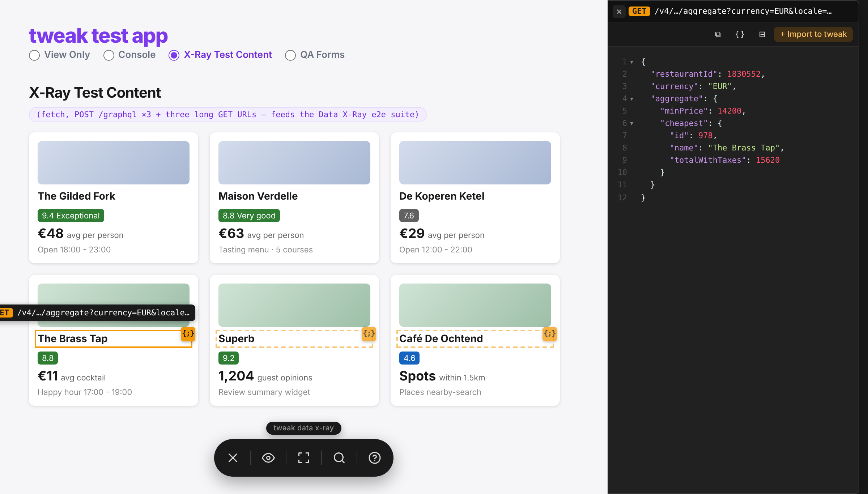The image size is (868, 494).
Task: Click the Maison Verdelle card image
Action: click(294, 163)
